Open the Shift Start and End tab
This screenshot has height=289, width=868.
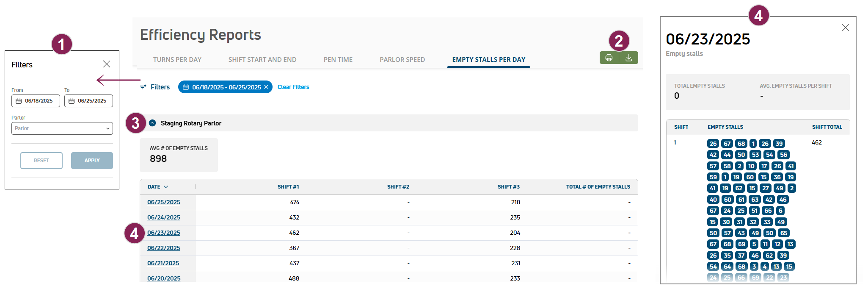(x=262, y=60)
